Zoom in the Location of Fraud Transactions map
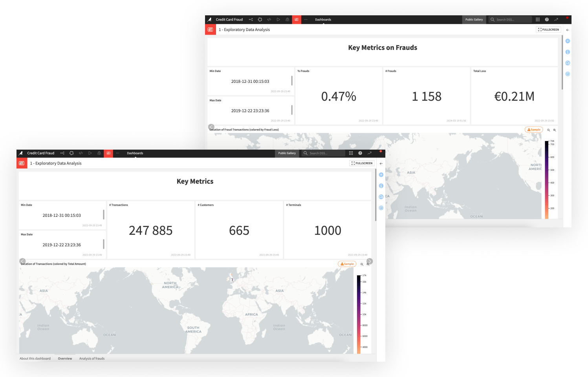The width and height of the screenshot is (588, 377). 555,130
